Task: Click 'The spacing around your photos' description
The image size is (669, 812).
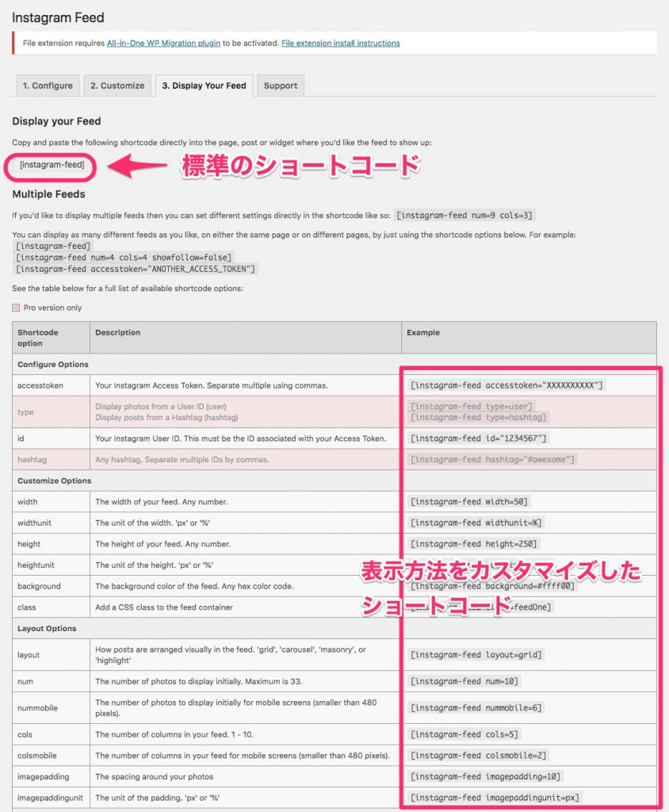Action: point(155,777)
